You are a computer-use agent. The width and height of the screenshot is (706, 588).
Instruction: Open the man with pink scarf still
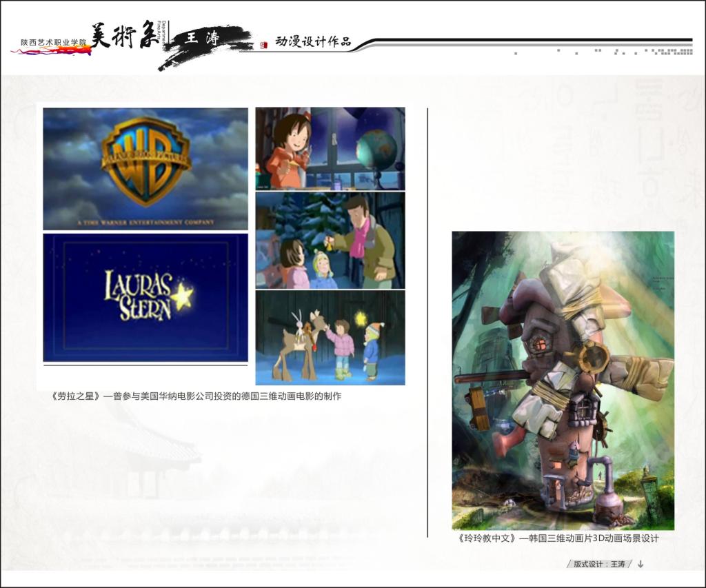point(330,240)
